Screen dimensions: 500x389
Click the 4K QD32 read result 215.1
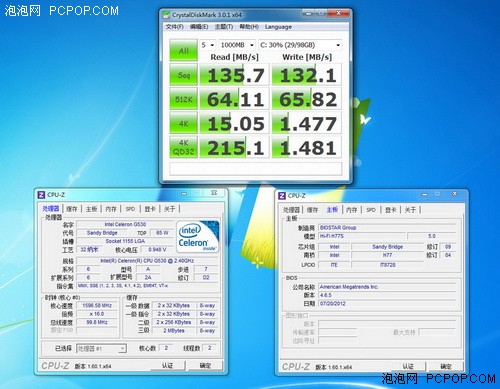(234, 147)
